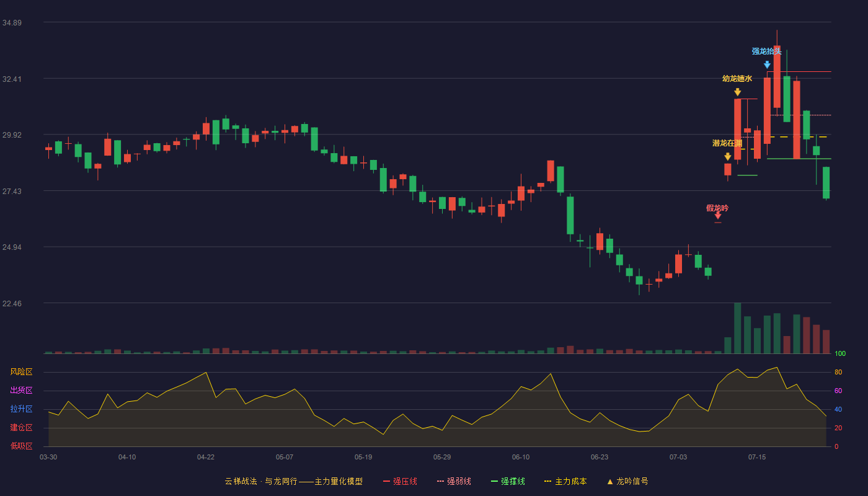Click the blue arrow marker under 强龙抬头

click(767, 64)
